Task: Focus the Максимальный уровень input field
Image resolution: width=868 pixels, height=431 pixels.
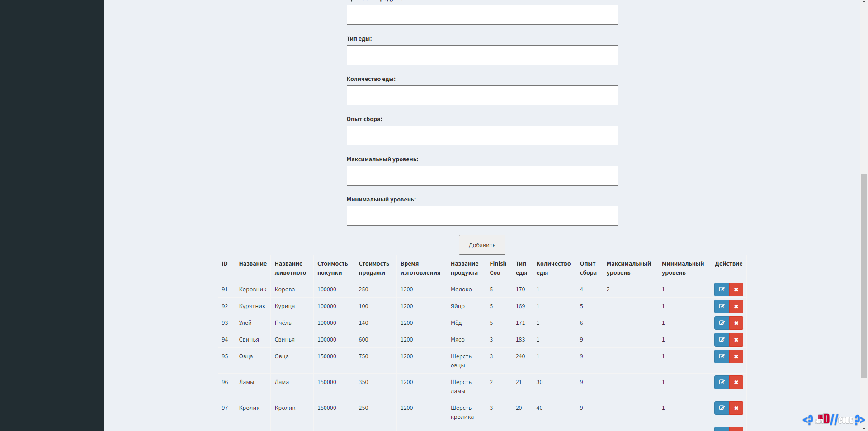Action: tap(482, 176)
